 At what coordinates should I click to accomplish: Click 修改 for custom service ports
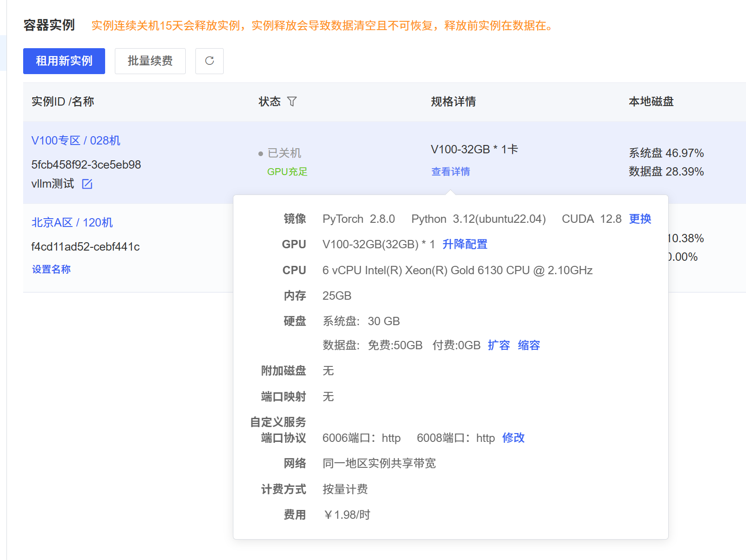(513, 438)
